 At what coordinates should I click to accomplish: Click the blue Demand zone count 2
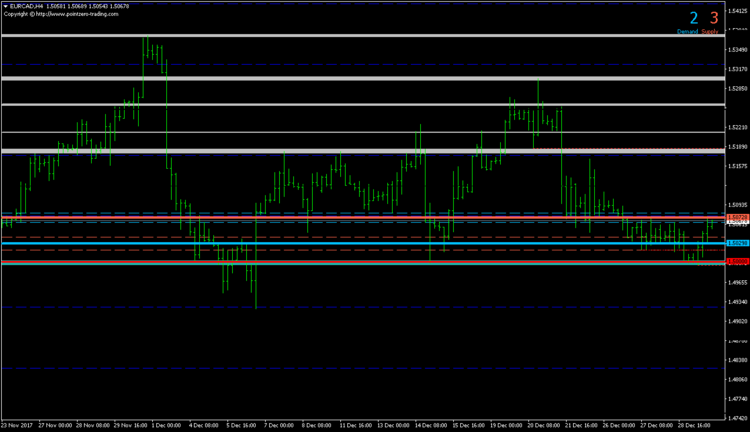pyautogui.click(x=694, y=18)
